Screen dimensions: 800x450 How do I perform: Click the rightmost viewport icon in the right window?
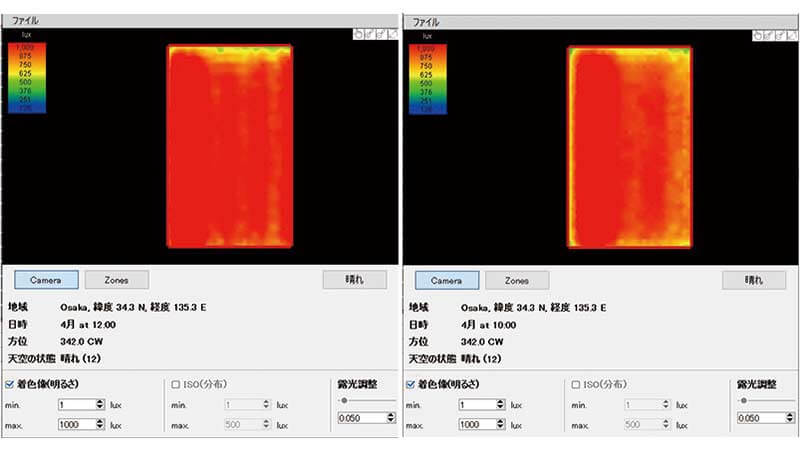coord(792,35)
